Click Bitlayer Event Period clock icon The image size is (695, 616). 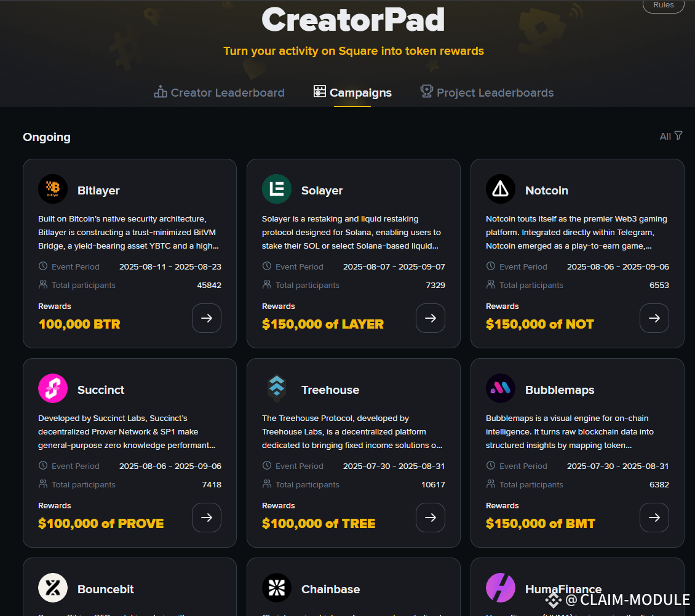[x=43, y=266]
